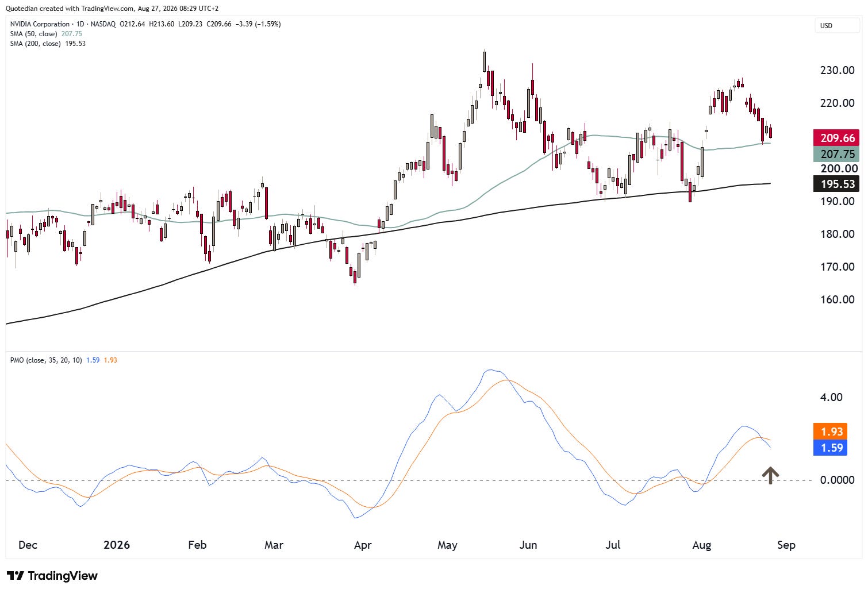Click the 180.00 price axis label
This screenshot has width=868, height=593.
(x=838, y=234)
